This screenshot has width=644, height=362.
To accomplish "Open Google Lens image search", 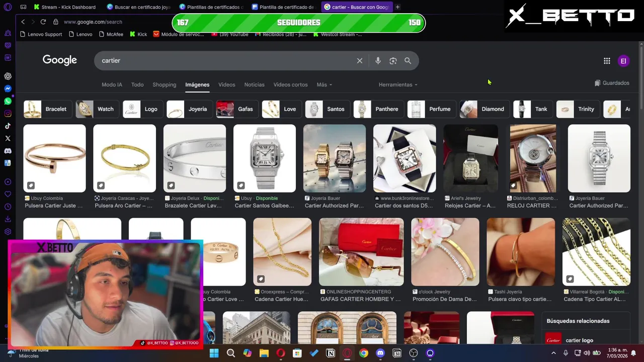I will tap(393, 60).
